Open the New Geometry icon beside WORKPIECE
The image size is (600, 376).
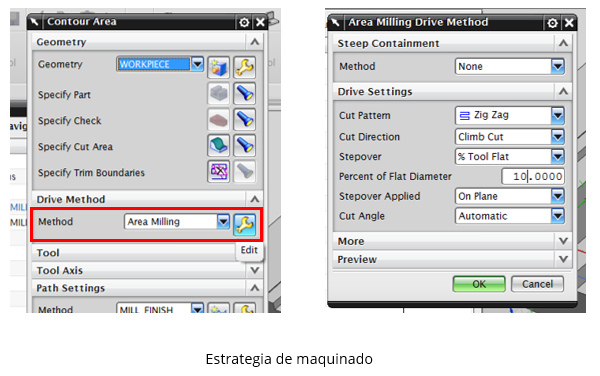pyautogui.click(x=218, y=67)
